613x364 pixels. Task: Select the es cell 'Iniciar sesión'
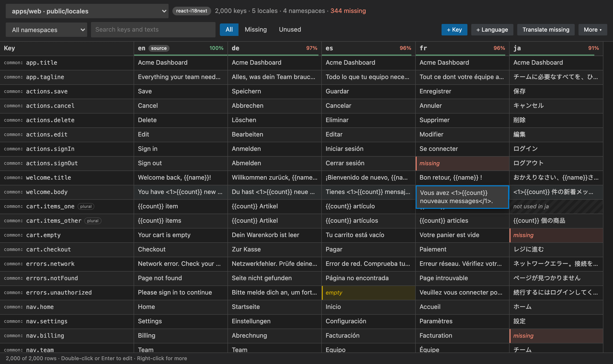[x=369, y=149]
